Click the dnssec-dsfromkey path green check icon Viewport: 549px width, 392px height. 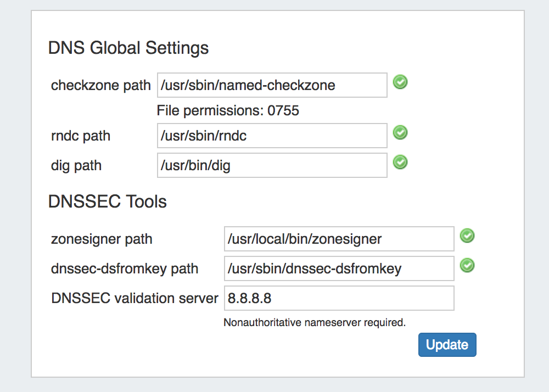point(467,266)
